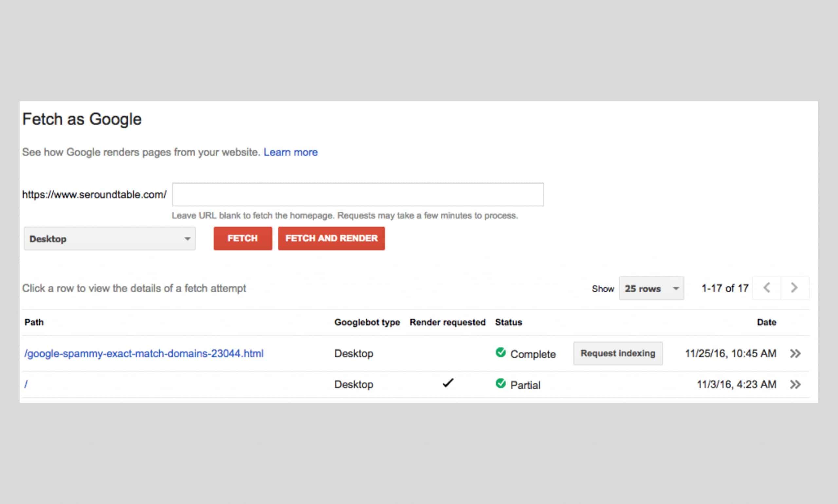Open the Learn more link

pyautogui.click(x=291, y=152)
